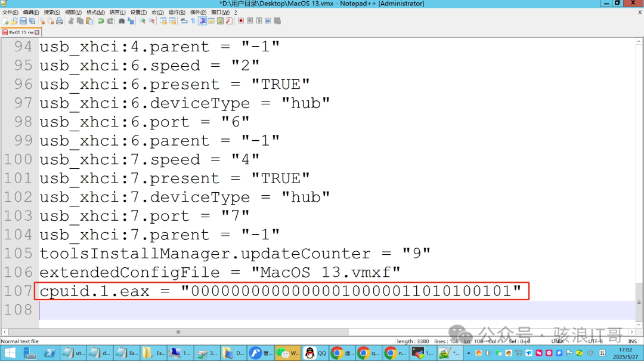Viewport: 644px width, 361px height.
Task: Click the Synchronize Horizontal Scrolling icon
Action: click(x=172, y=21)
